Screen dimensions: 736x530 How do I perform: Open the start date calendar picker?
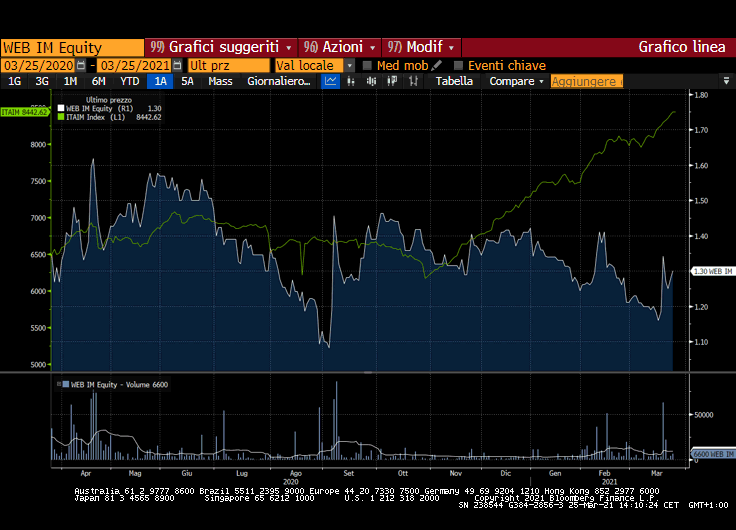pyautogui.click(x=81, y=65)
